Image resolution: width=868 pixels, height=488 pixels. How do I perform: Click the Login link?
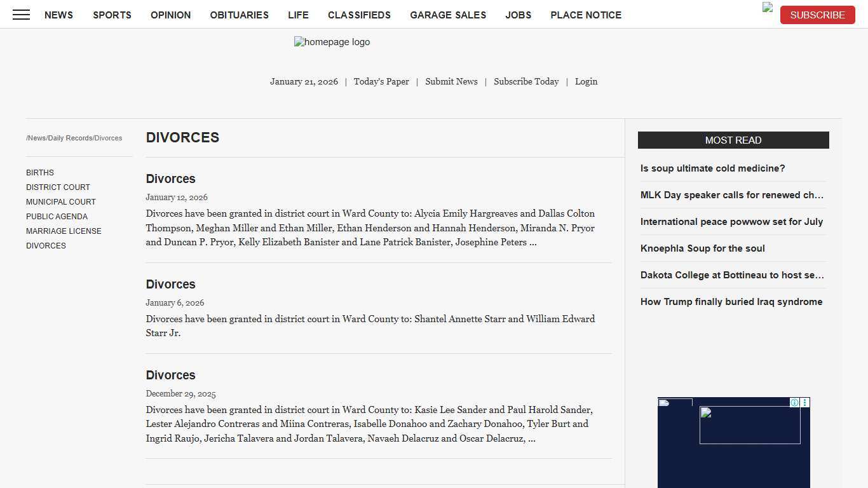pos(586,81)
